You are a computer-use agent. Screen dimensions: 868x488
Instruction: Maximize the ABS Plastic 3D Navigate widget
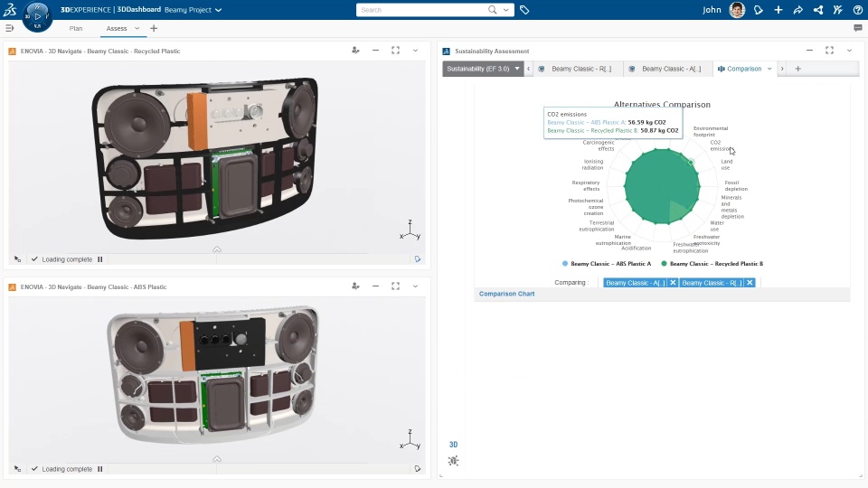(x=395, y=286)
